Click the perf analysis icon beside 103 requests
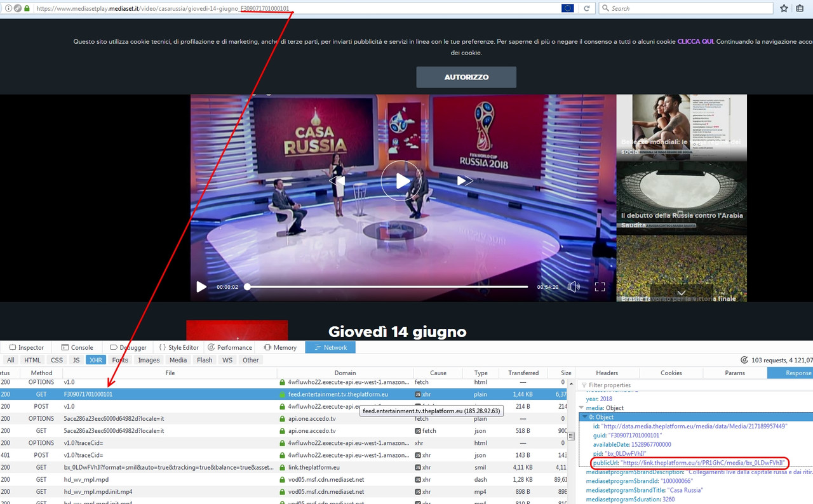 click(744, 360)
